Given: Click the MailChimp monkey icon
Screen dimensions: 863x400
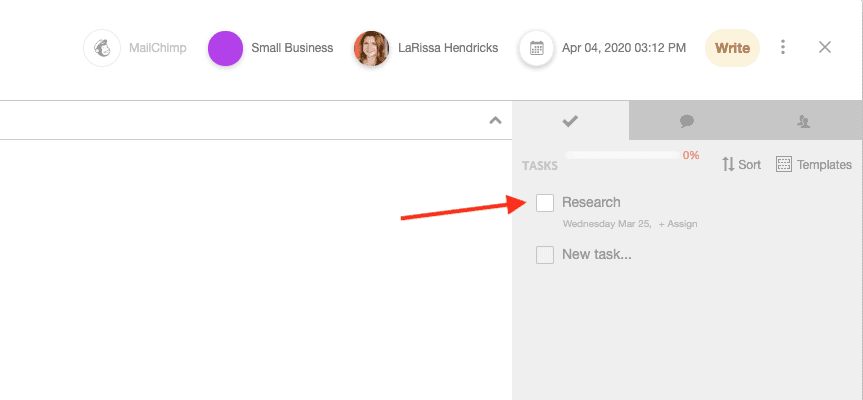Looking at the screenshot, I should pyautogui.click(x=102, y=48).
